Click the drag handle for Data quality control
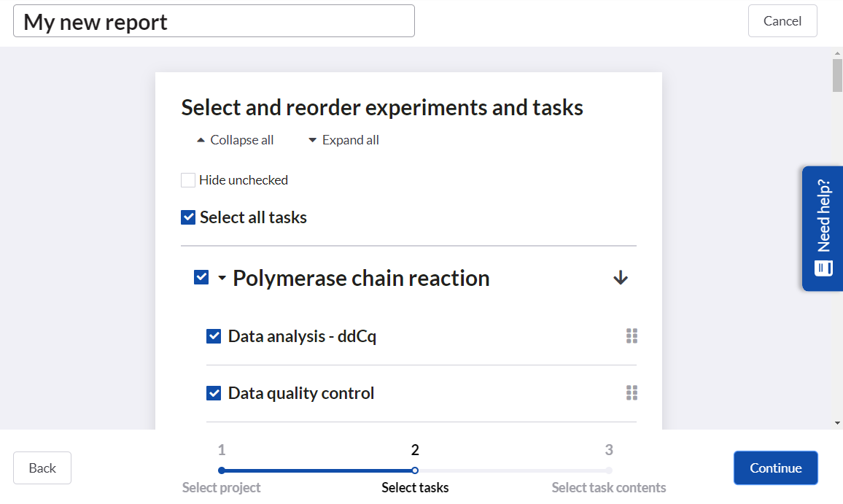This screenshot has height=504, width=843. tap(632, 393)
